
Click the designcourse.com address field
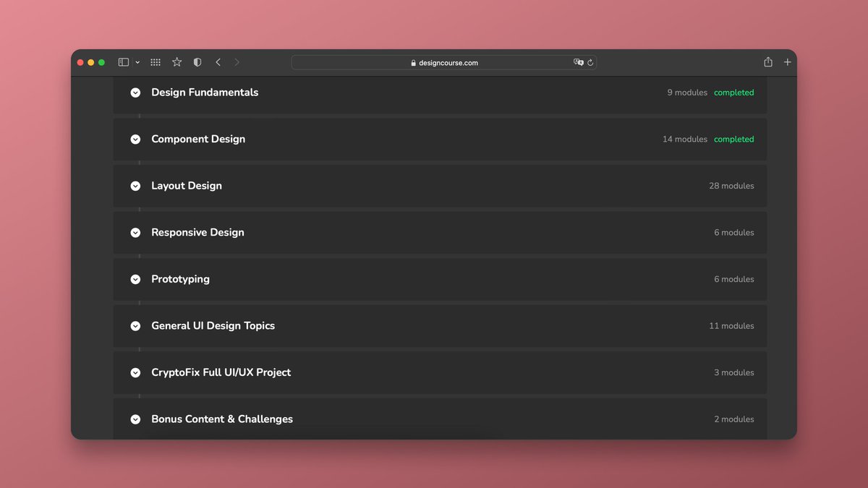pos(444,62)
